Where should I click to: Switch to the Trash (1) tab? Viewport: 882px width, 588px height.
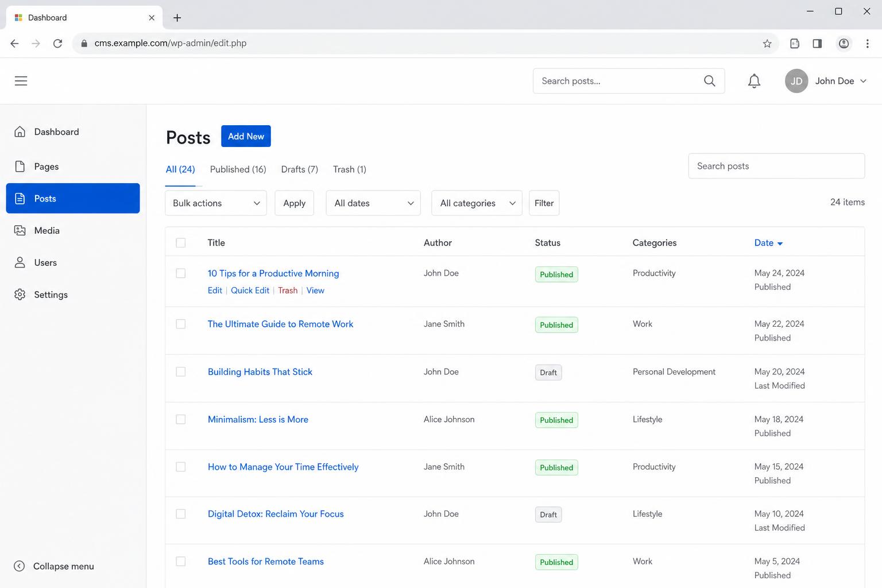[x=350, y=169]
